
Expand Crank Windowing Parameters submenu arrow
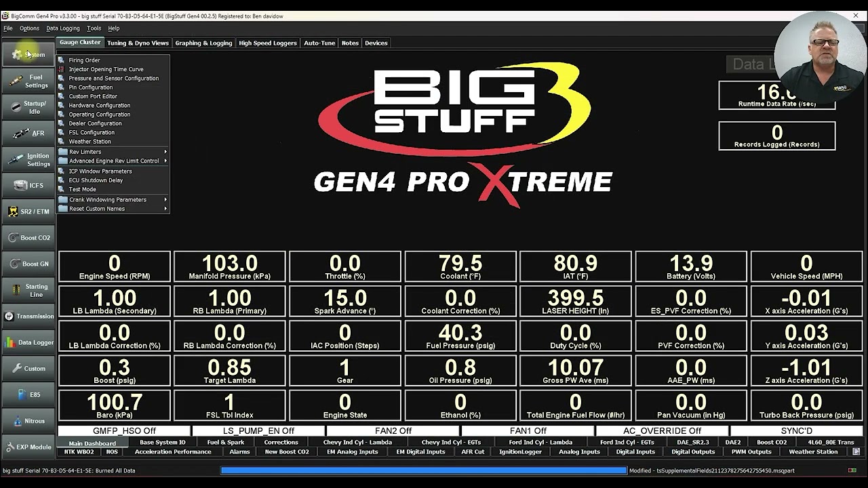point(165,200)
